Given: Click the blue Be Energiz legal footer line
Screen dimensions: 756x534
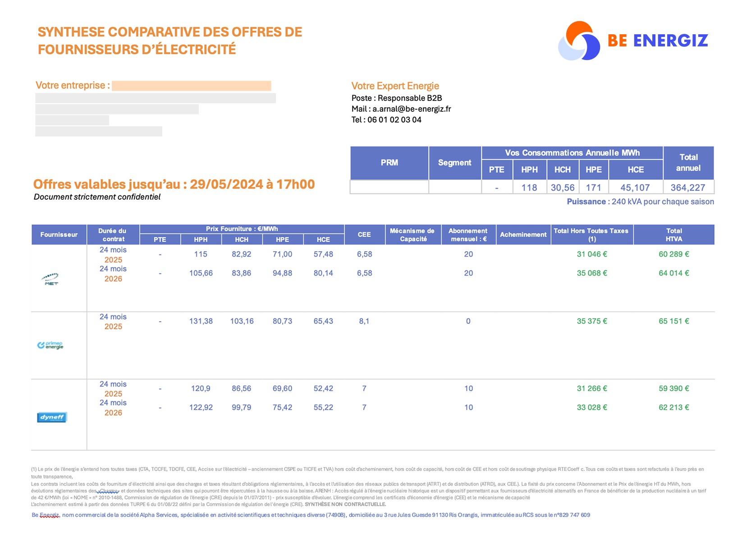Looking at the screenshot, I should 311,515.
